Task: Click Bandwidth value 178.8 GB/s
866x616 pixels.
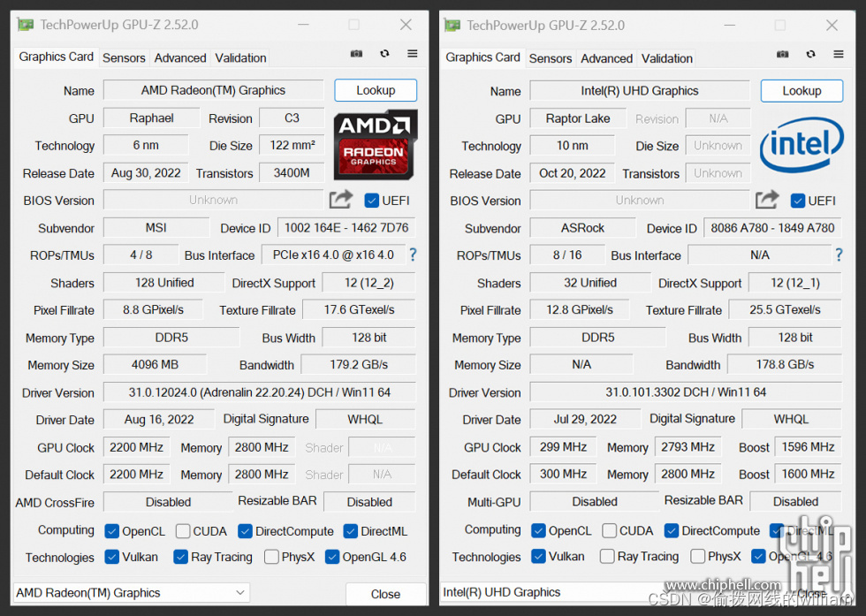Action: tap(785, 365)
